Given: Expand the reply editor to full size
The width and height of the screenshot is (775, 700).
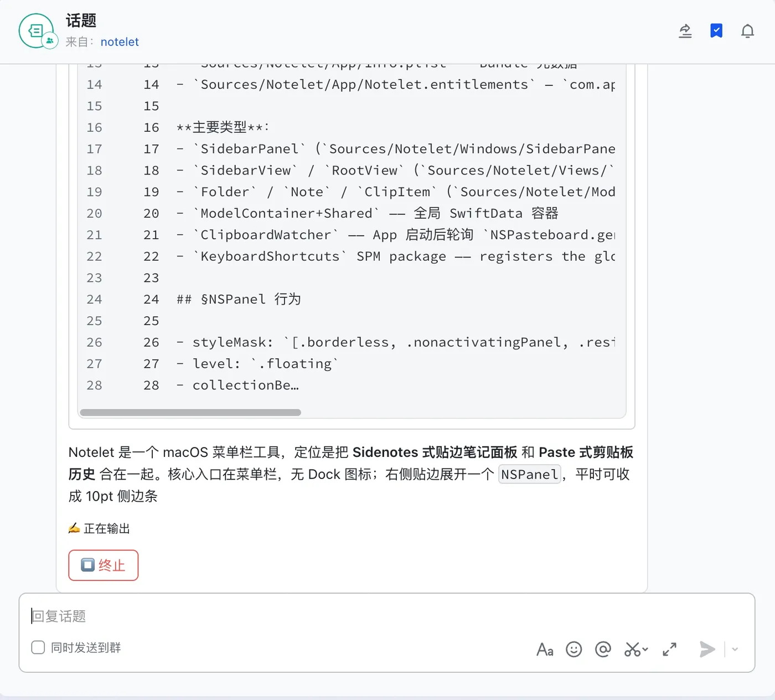Looking at the screenshot, I should [x=670, y=649].
